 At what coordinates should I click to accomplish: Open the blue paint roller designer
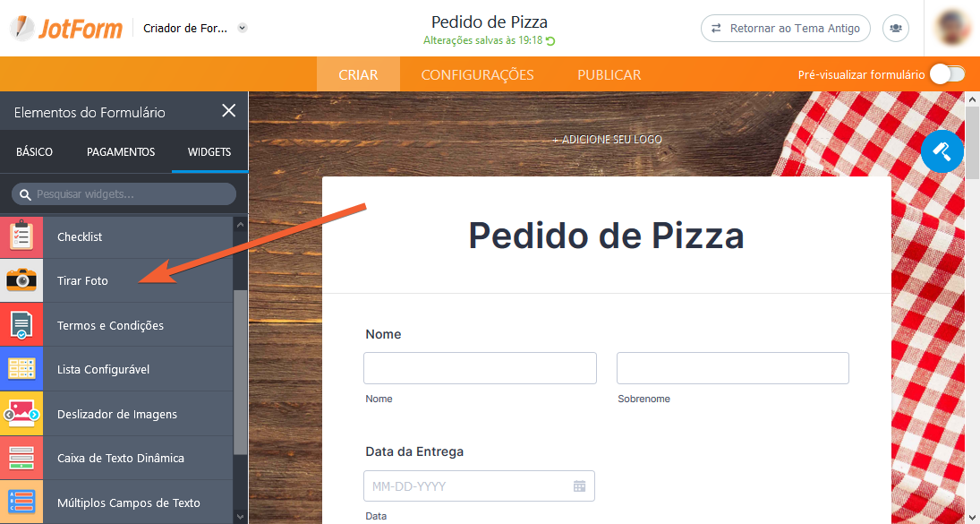pos(942,151)
